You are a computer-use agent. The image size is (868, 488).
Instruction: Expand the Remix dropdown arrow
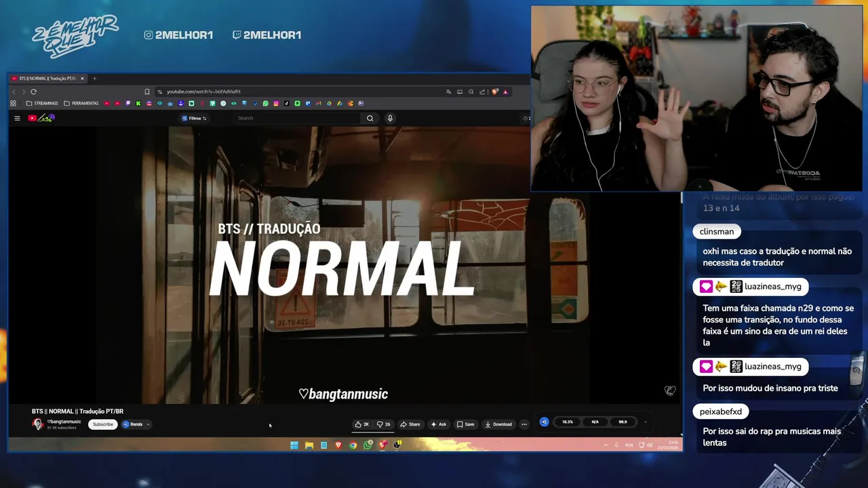click(148, 424)
